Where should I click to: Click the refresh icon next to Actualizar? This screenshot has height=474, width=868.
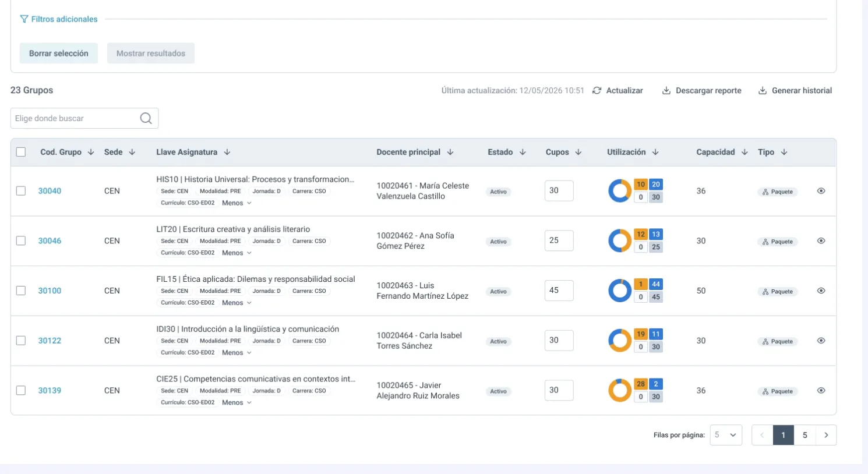point(597,90)
